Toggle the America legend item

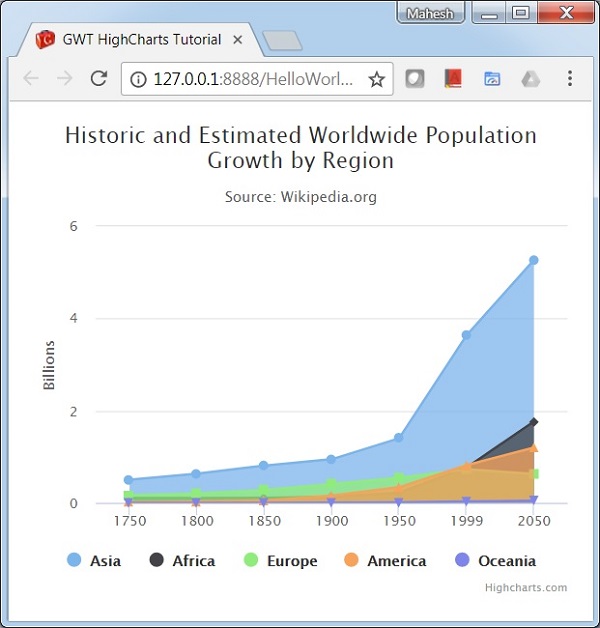pos(385,560)
